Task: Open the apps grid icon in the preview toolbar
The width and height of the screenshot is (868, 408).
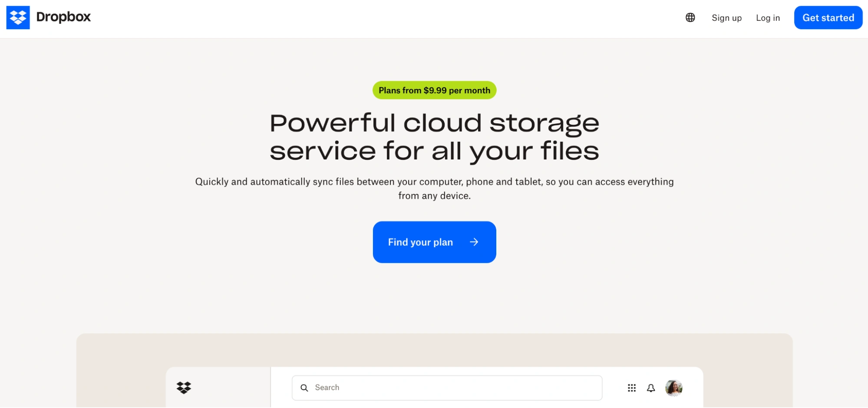Action: click(632, 388)
